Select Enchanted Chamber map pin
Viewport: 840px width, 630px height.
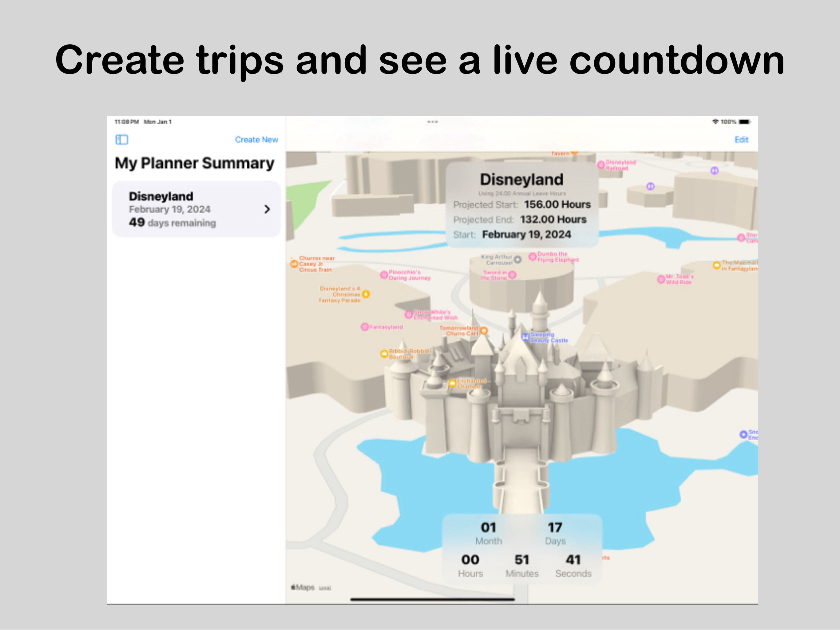click(452, 383)
